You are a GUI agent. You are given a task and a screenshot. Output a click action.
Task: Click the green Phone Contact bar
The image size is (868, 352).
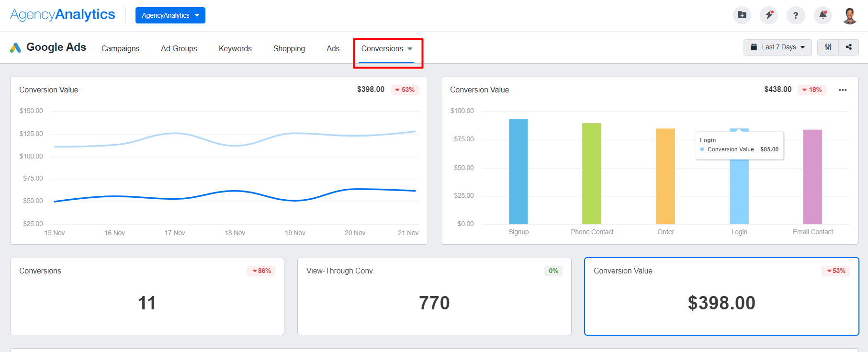591,173
